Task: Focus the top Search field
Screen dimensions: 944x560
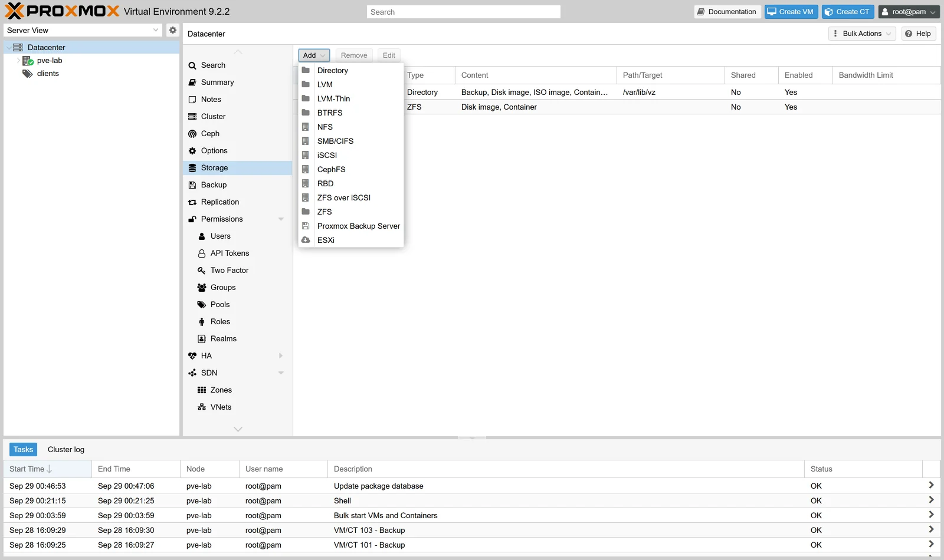Action: 463,12
